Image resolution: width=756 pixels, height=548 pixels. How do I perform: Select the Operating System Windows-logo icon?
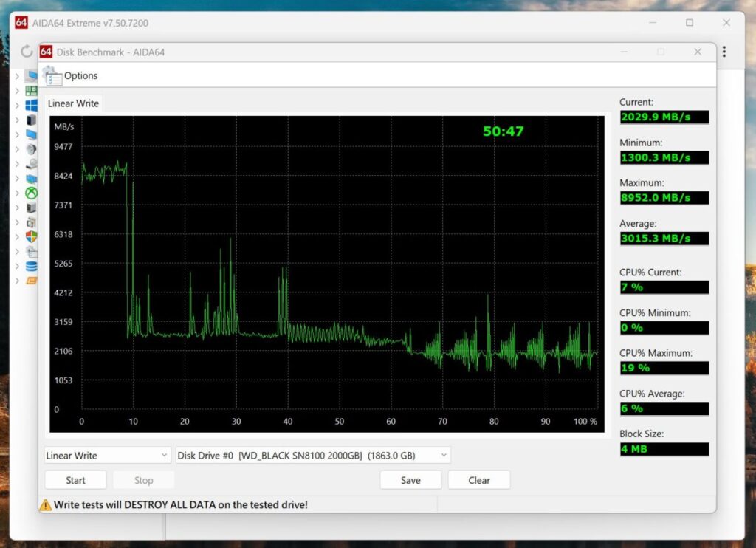pos(31,105)
